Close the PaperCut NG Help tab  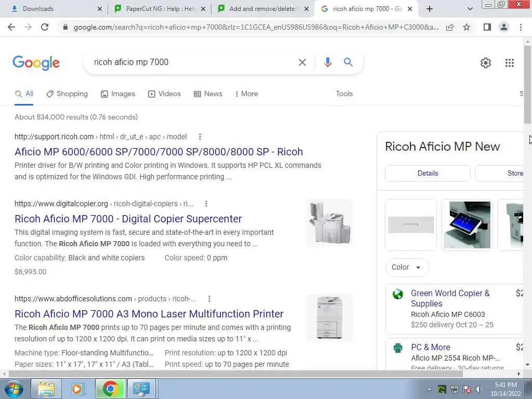click(203, 9)
